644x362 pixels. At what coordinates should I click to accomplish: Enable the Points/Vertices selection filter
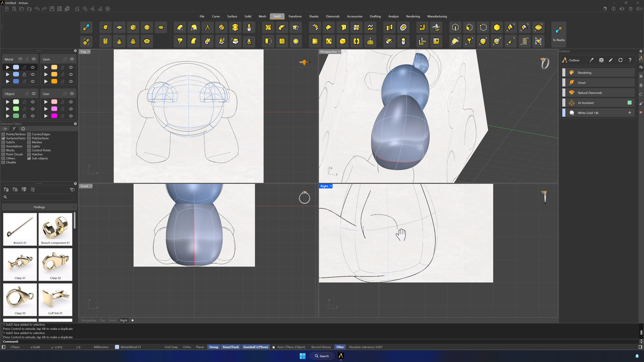(3, 134)
